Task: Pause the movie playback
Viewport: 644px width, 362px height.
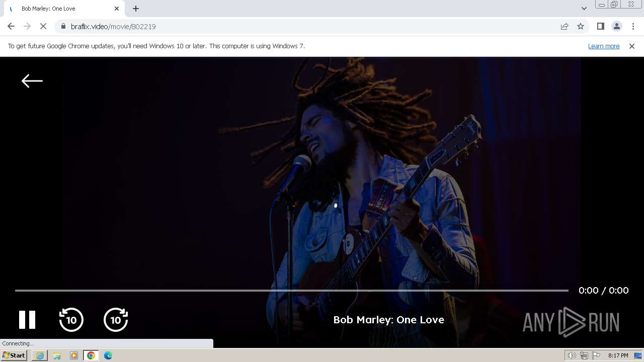Action: pyautogui.click(x=27, y=320)
